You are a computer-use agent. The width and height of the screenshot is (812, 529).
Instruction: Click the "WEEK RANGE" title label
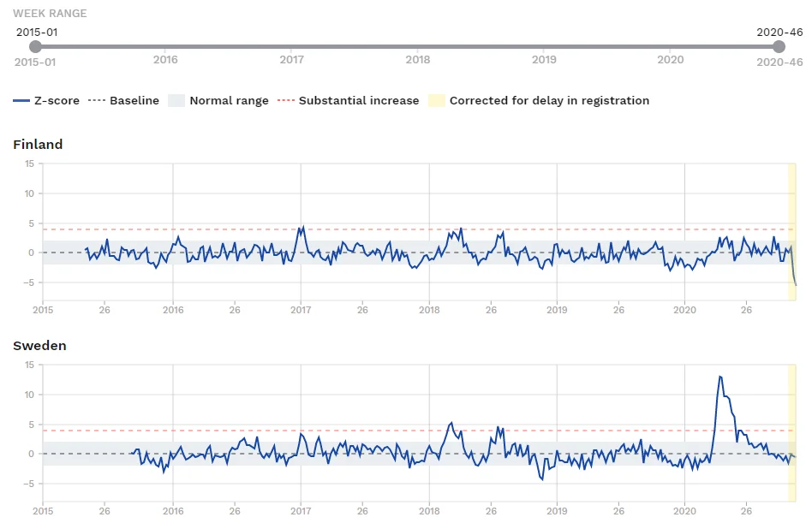click(50, 14)
